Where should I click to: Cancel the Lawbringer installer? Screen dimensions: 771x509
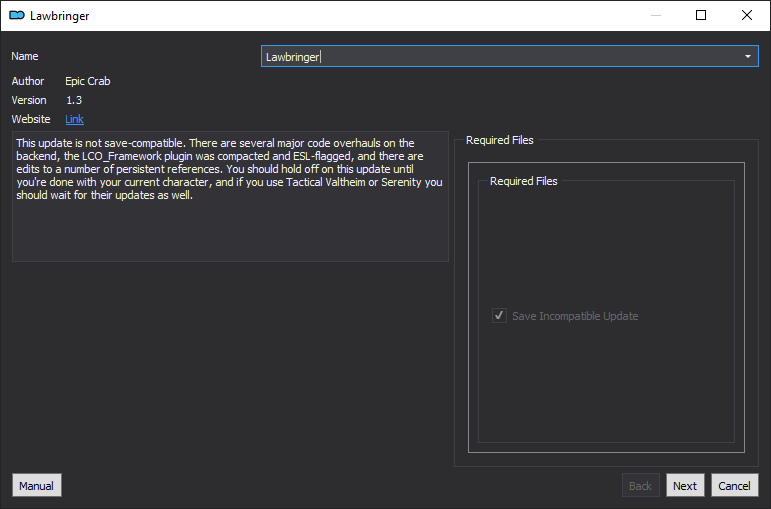tap(735, 486)
